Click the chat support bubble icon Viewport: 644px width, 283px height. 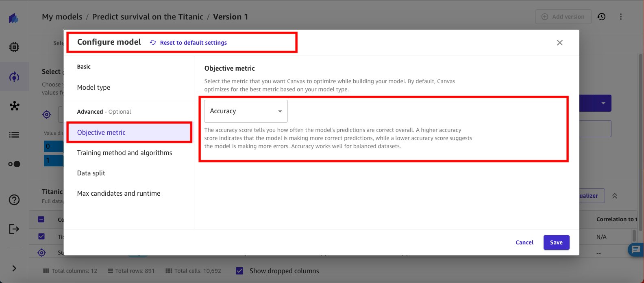tap(635, 250)
